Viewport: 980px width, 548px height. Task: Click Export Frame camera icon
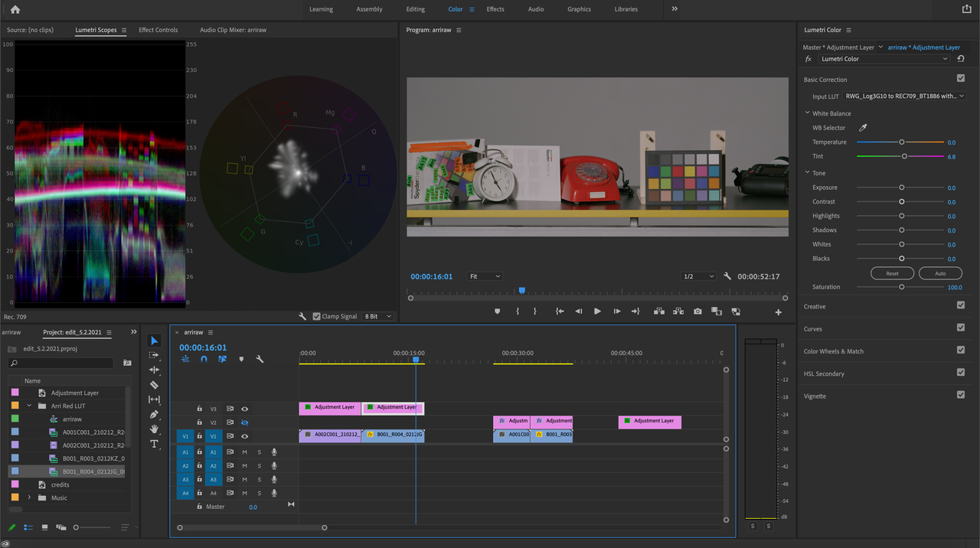697,312
